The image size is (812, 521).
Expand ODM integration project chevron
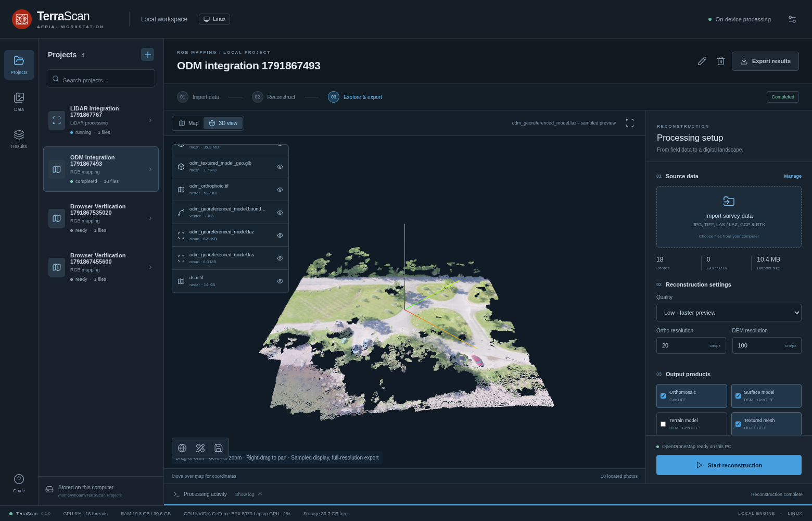point(150,169)
